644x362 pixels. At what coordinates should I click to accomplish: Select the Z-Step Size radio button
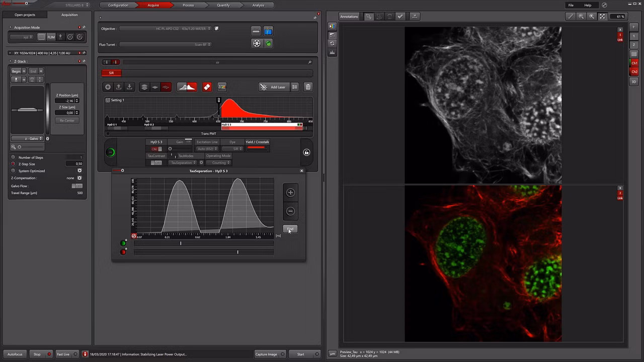[13, 164]
